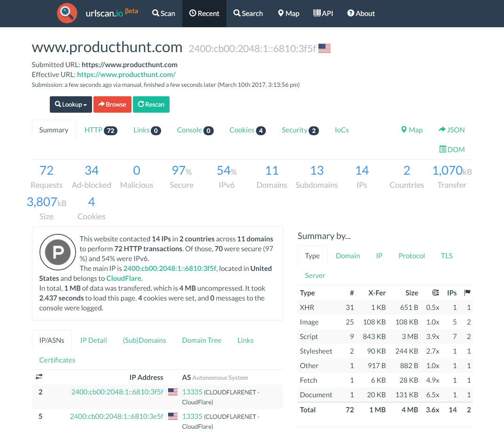Click the red Browse button
The image size is (504, 432).
(x=113, y=104)
